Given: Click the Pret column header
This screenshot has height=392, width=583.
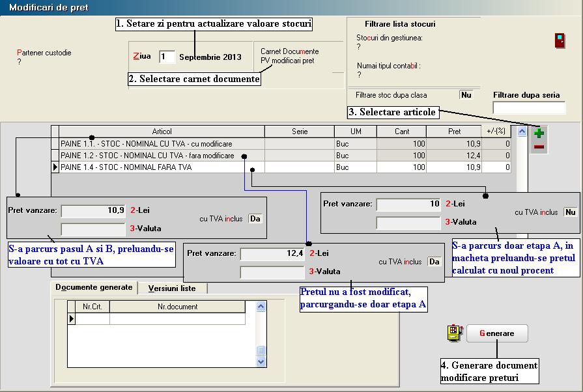Looking at the screenshot, I should tap(454, 132).
